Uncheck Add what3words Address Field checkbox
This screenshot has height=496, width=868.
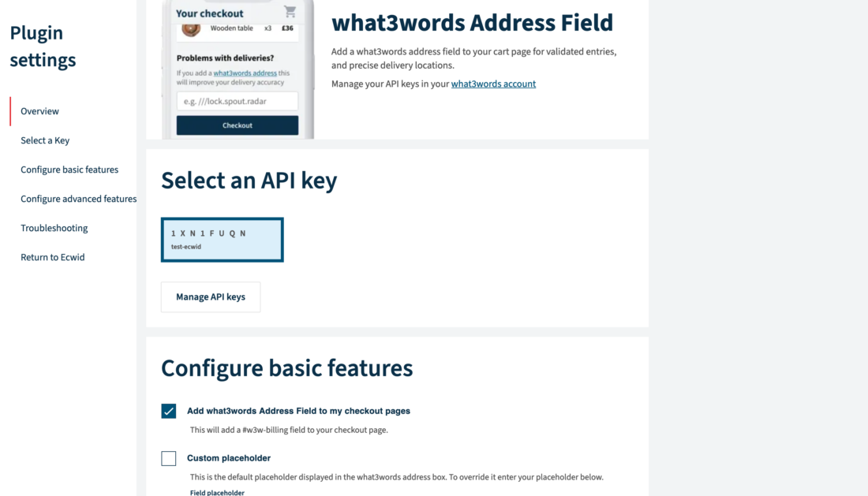click(x=169, y=411)
